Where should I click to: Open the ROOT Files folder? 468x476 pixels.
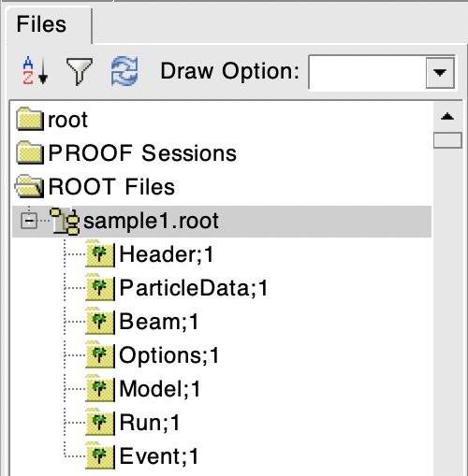(95, 186)
